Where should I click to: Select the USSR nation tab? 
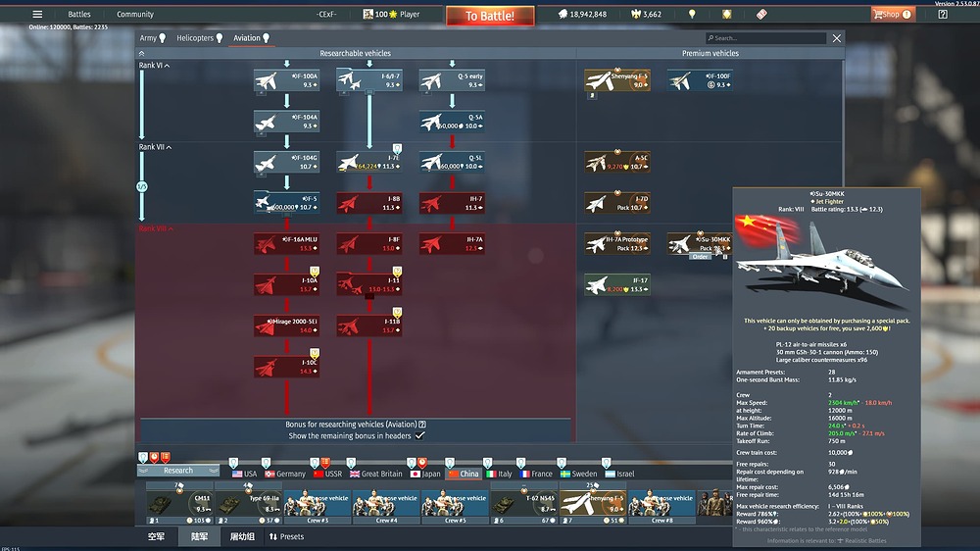[x=328, y=474]
